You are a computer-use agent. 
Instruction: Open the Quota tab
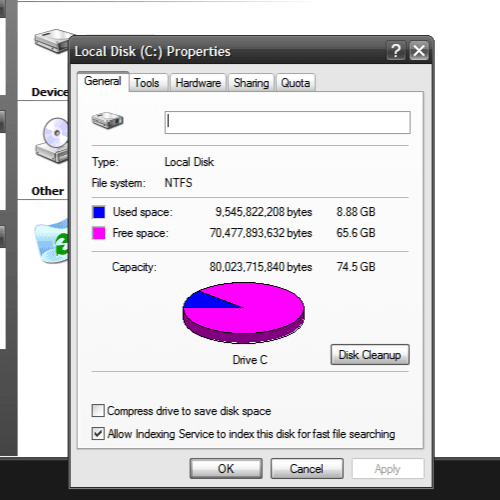tap(295, 83)
